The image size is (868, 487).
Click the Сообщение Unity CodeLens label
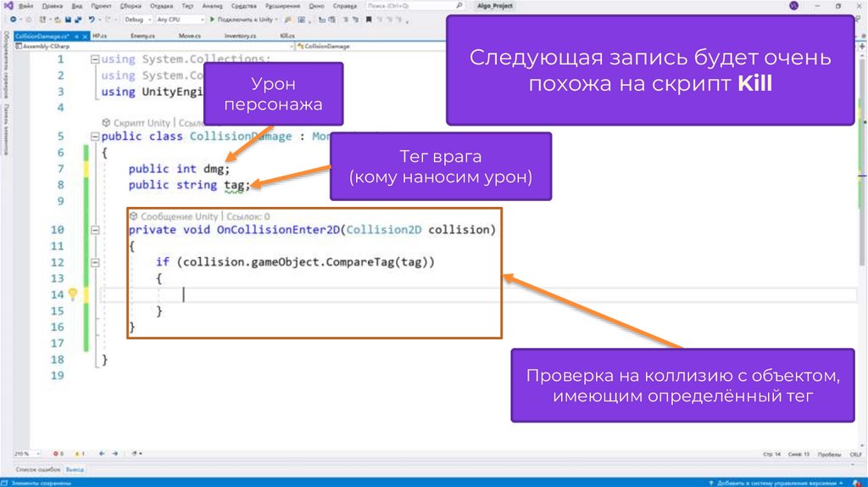pyautogui.click(x=179, y=216)
